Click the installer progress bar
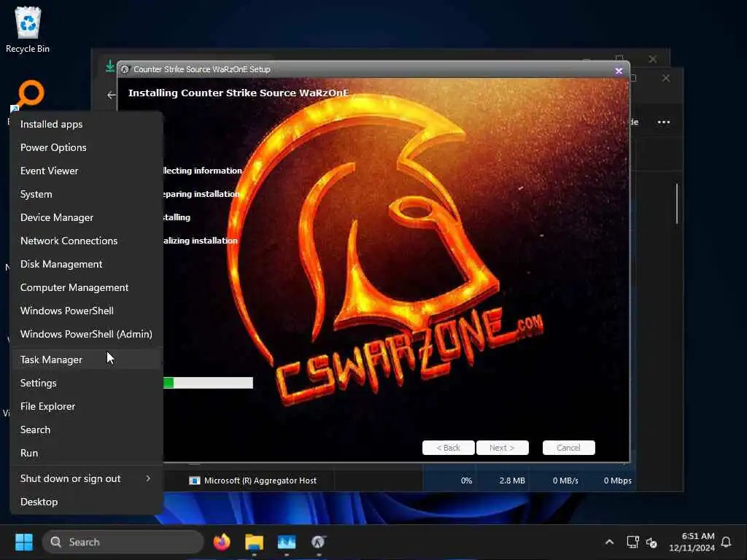Screen dimensions: 747x560 208,382
